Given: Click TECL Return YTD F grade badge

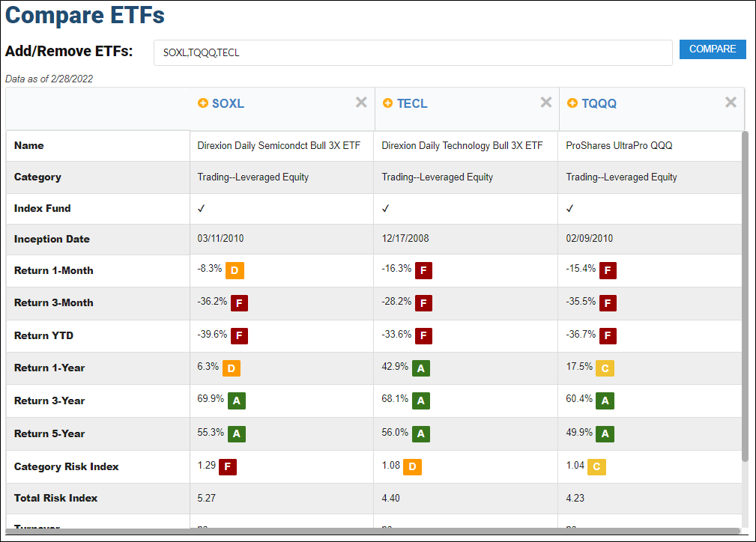Looking at the screenshot, I should click(x=423, y=336).
